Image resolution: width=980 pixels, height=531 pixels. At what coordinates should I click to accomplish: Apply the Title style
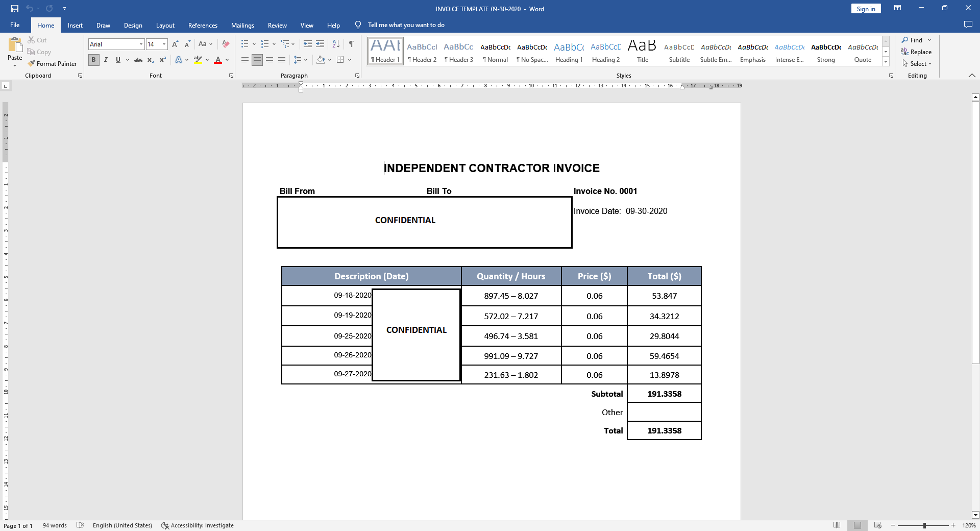[643, 52]
